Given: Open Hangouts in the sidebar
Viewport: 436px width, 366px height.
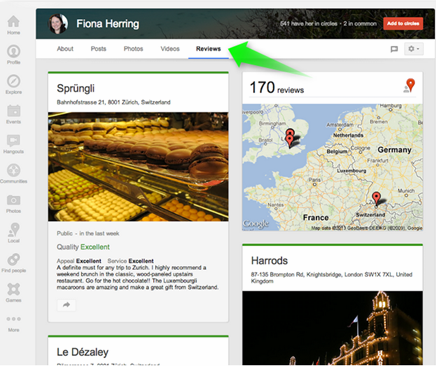Looking at the screenshot, I should coord(13,144).
